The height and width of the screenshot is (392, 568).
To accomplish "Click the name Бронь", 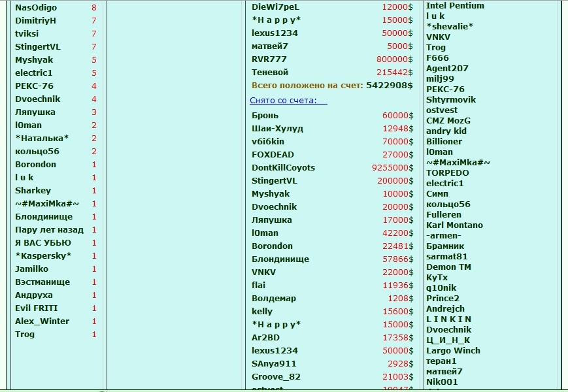I will [x=265, y=116].
